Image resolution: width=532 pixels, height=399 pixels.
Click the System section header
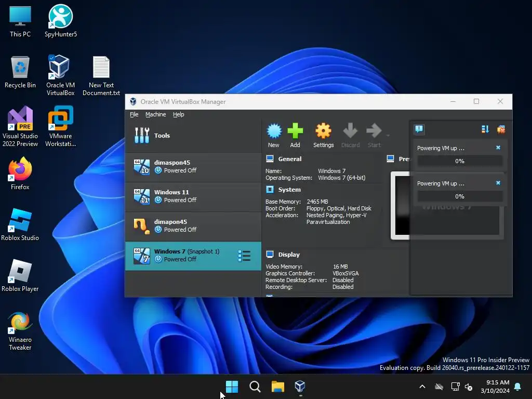click(289, 190)
